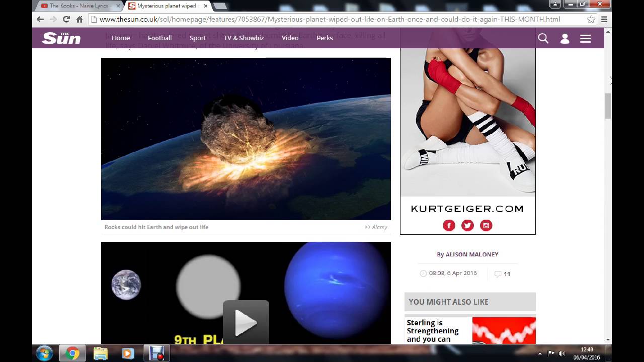The image size is (644, 362).
Task: Click author name Alison Maloney
Action: (x=472, y=254)
